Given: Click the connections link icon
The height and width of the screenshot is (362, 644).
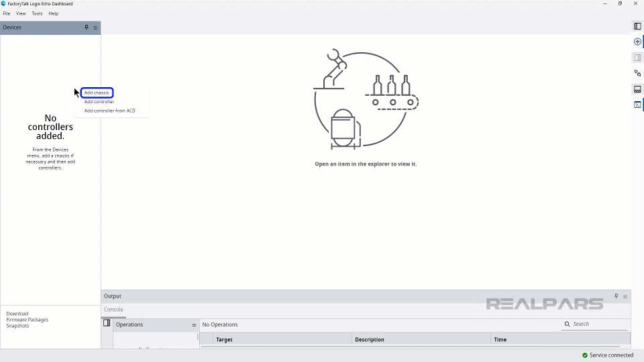Looking at the screenshot, I should tap(637, 73).
